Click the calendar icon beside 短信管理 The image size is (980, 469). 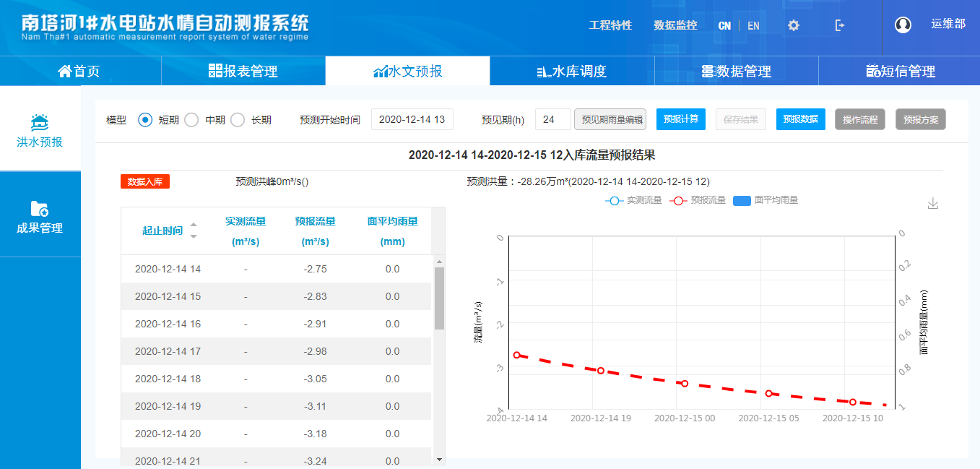click(872, 72)
